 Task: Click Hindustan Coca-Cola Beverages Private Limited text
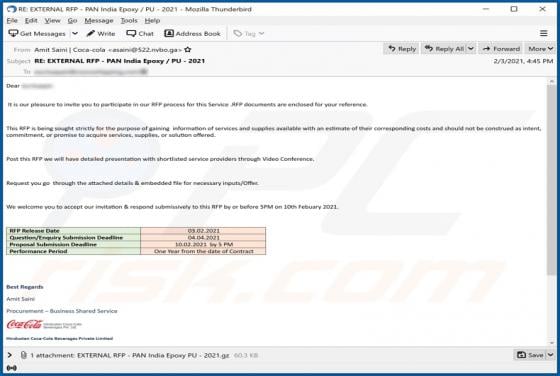click(60, 338)
